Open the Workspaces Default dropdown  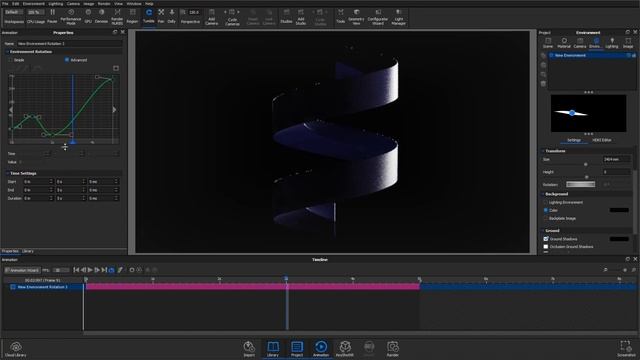pos(14,12)
